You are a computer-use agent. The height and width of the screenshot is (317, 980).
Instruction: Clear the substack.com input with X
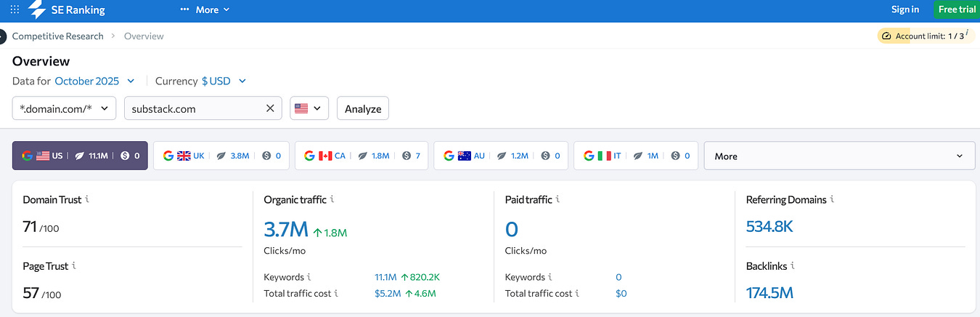click(x=270, y=108)
